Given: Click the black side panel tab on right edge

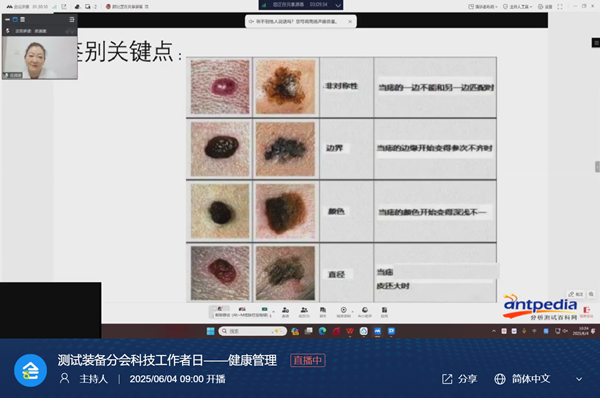Looking at the screenshot, I should click(596, 42).
